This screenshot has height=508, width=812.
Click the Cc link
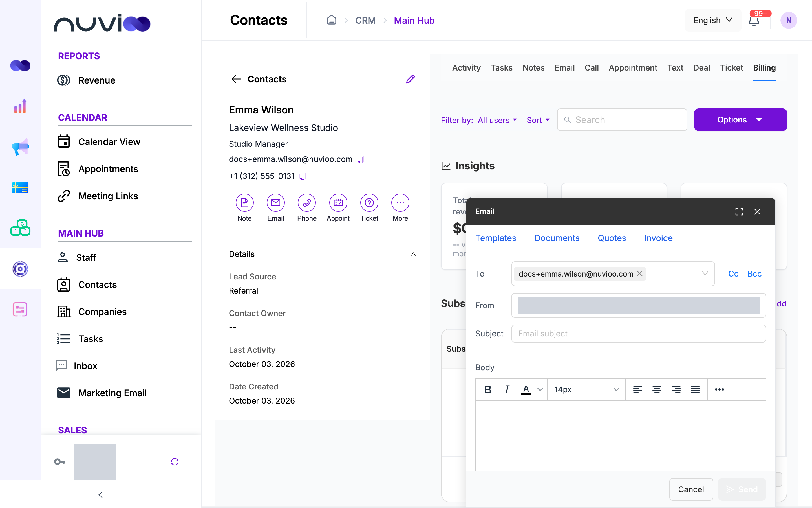(733, 273)
